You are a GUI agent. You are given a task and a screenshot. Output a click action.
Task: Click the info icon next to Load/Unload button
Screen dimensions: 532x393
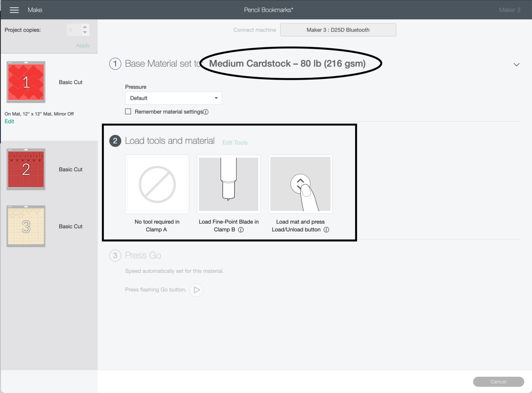pos(326,230)
